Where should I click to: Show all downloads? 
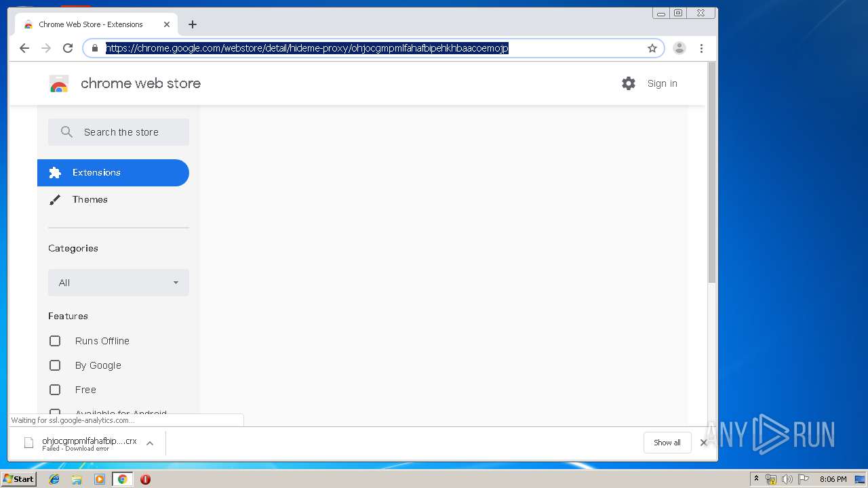coord(667,443)
